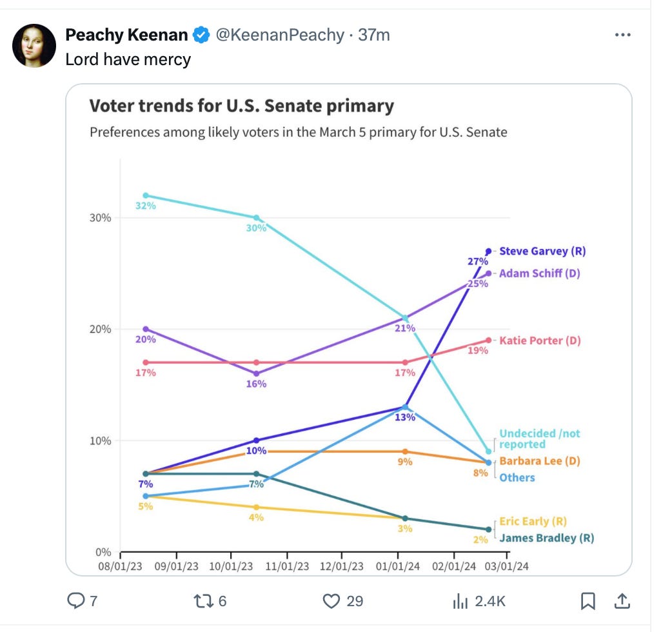The height and width of the screenshot is (632, 672).
Task: Open the @KeenanPeachy handle link
Action: coord(279,35)
